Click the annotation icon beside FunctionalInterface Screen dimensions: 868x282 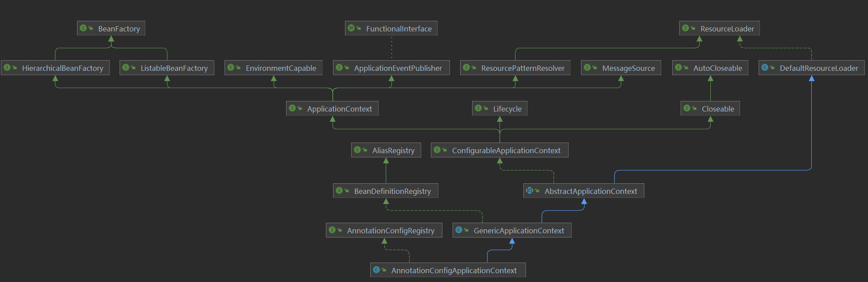click(x=351, y=28)
